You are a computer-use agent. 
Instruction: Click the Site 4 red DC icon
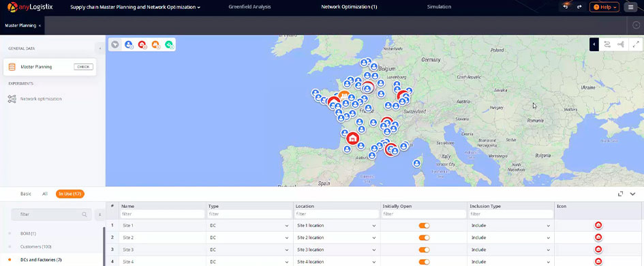tap(598, 261)
